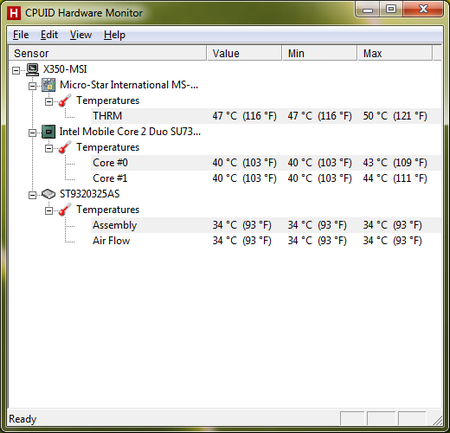This screenshot has width=450, height=433.
Task: Click Assembly current value 34 °C (93 °F)
Action: [242, 225]
